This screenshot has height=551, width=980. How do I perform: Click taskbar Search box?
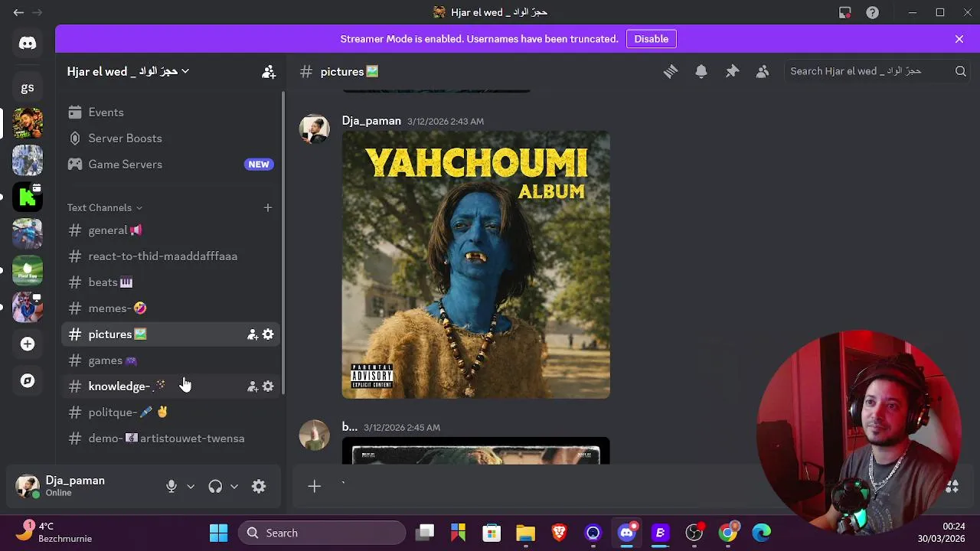pyautogui.click(x=322, y=533)
